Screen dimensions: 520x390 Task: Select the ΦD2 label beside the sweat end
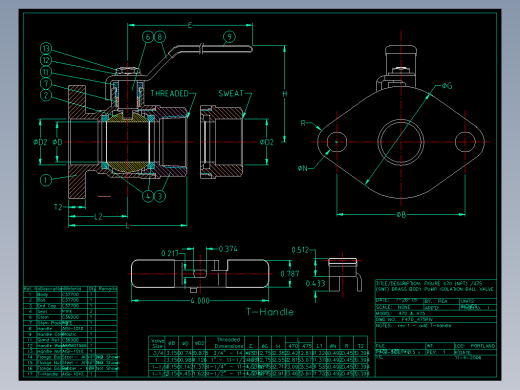coord(267,142)
